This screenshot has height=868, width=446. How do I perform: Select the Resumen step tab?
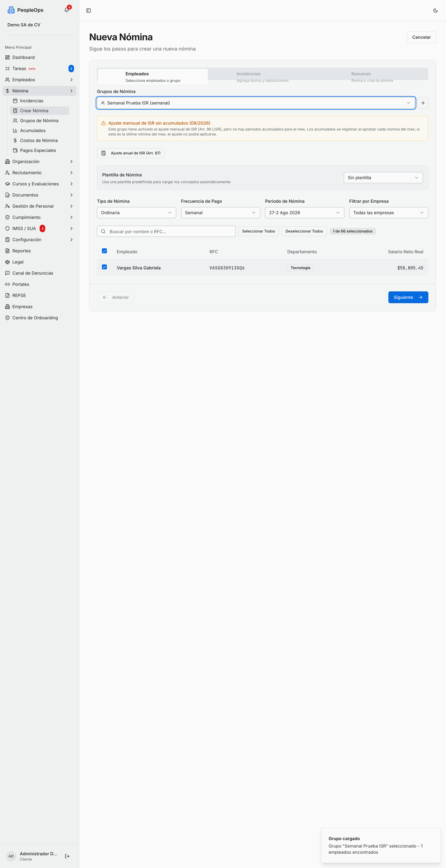coord(372,77)
